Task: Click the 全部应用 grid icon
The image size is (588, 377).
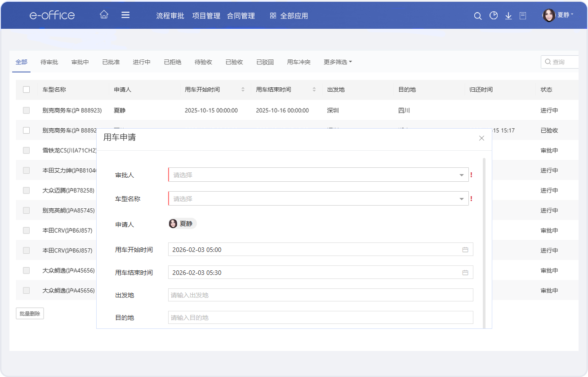Action: [273, 16]
